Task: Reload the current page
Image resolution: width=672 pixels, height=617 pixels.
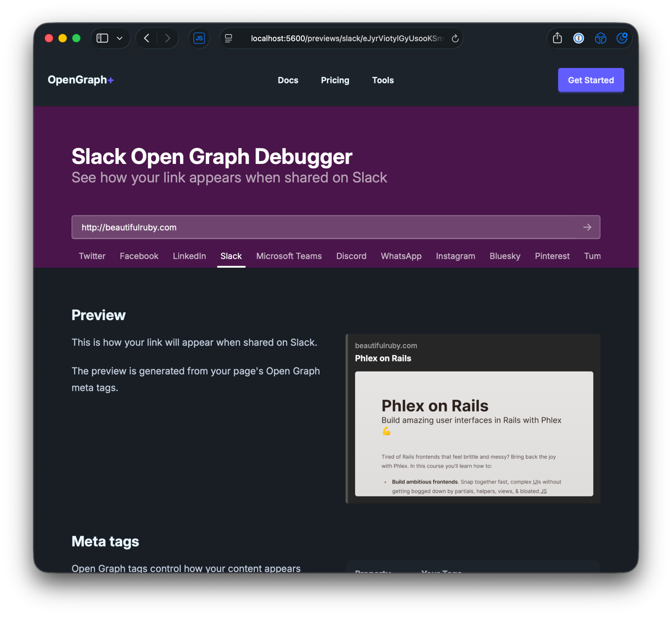Action: (455, 38)
